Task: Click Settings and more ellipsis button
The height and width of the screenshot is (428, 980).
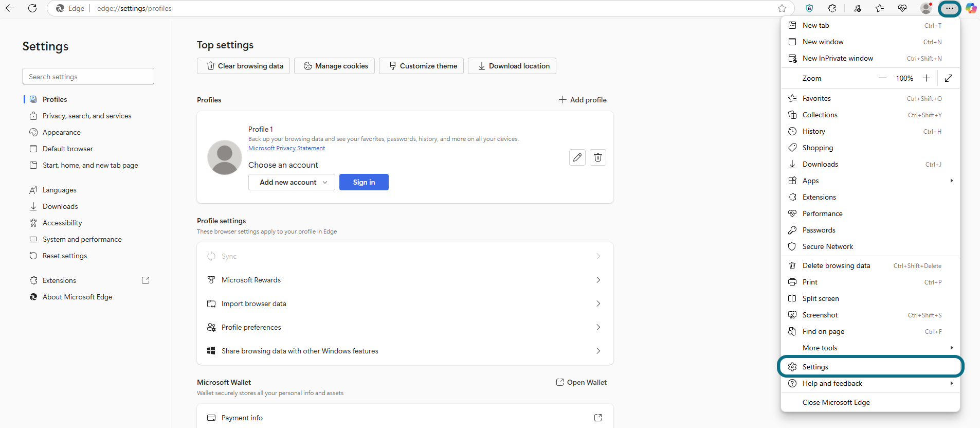Action: (x=949, y=8)
